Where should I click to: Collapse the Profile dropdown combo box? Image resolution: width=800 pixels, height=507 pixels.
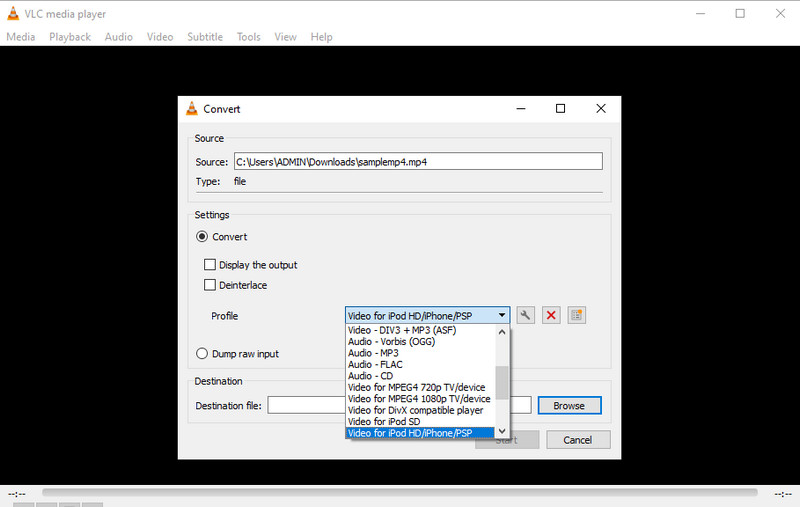pos(501,315)
